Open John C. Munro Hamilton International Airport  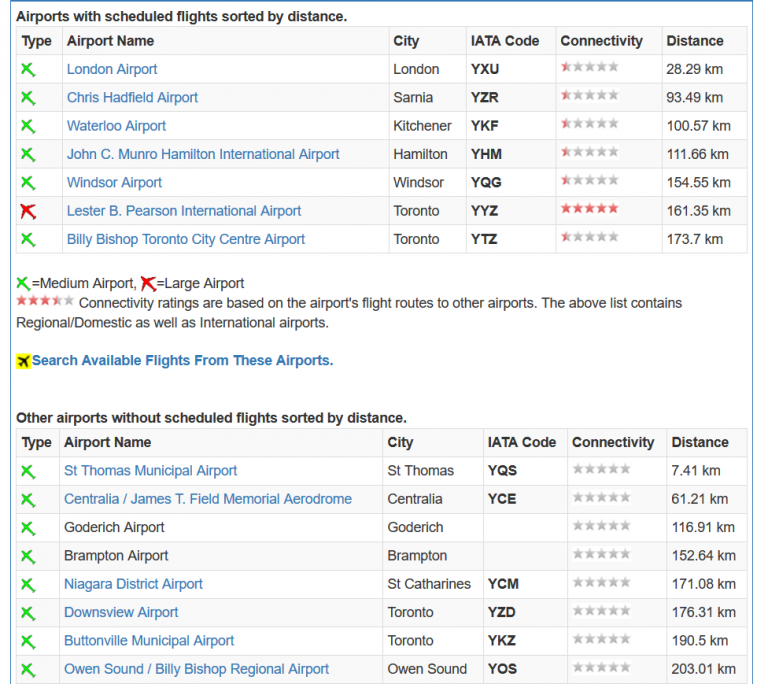pyautogui.click(x=203, y=154)
